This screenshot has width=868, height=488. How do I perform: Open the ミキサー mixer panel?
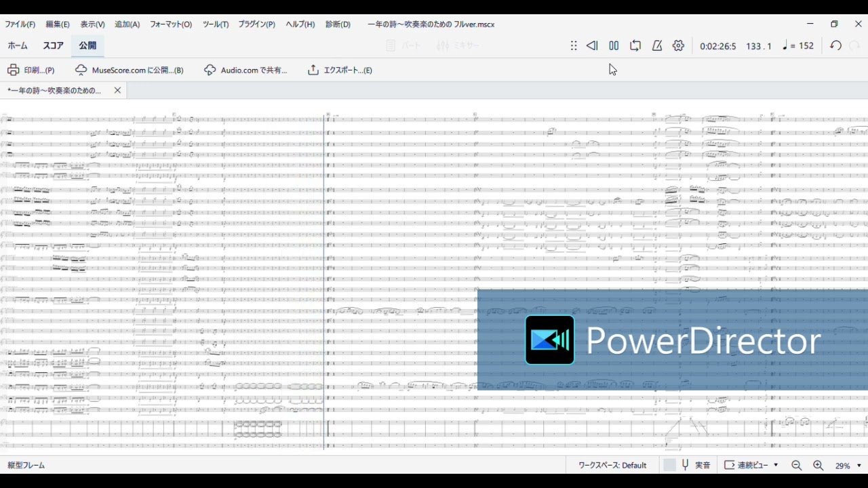coord(458,46)
